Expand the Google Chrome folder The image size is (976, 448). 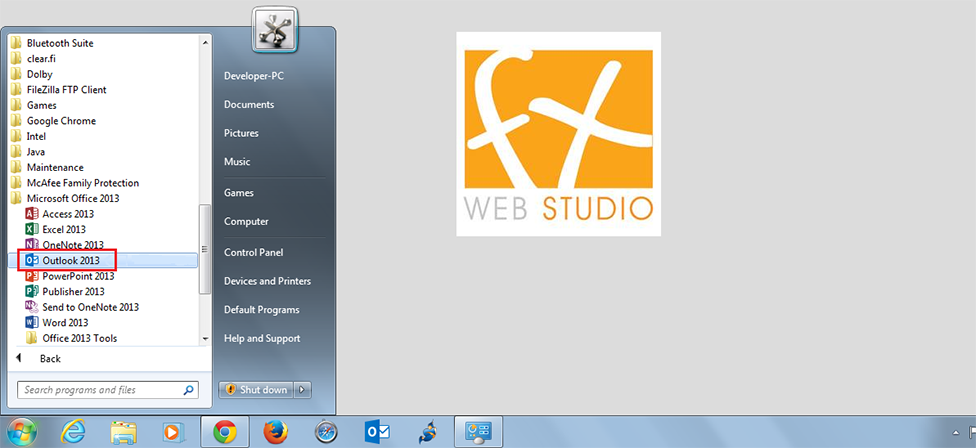(54, 121)
